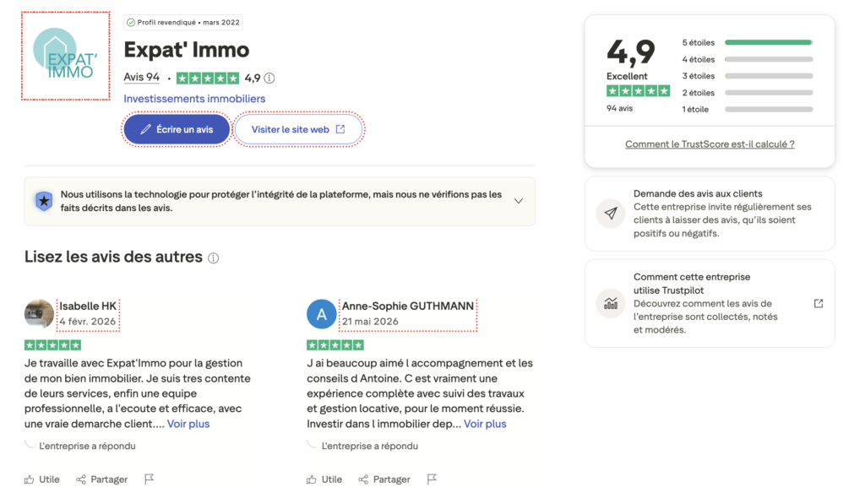Click the date 21 mai 2026
This screenshot has width=865, height=504.
point(370,322)
